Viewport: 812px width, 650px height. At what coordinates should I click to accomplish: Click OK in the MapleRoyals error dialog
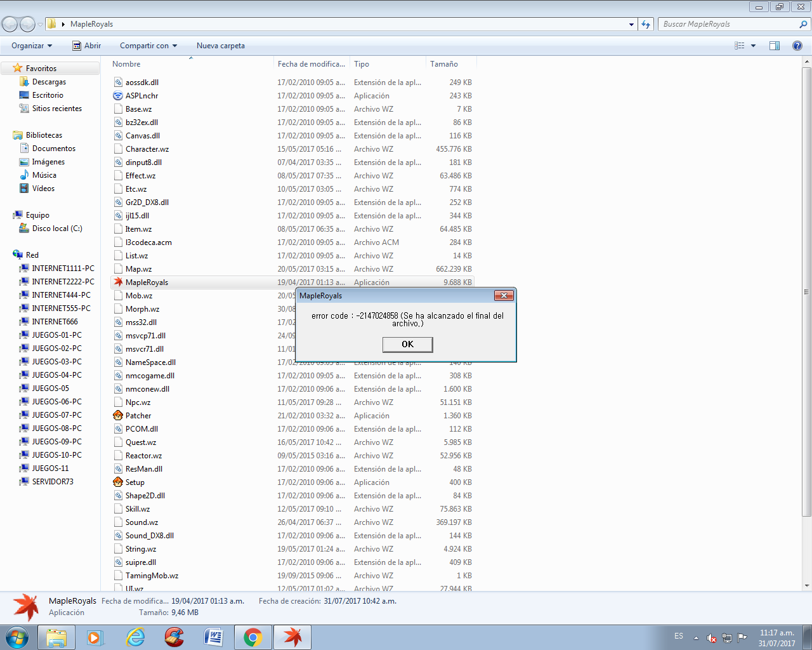click(x=407, y=344)
